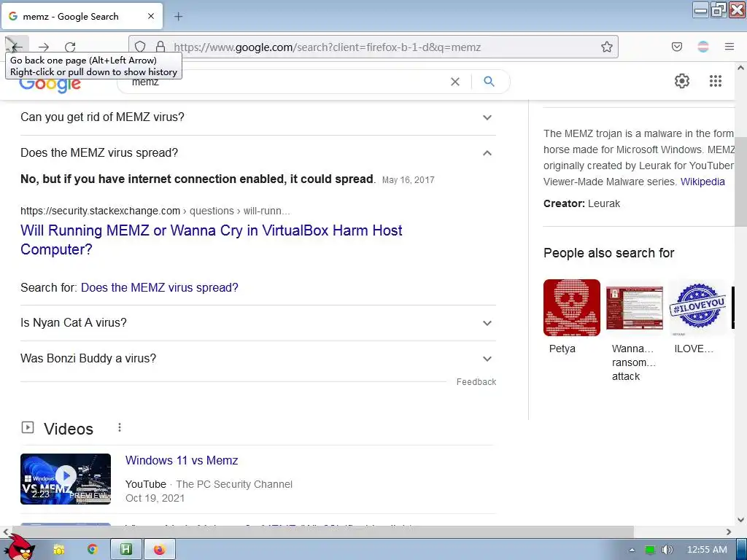
Task: Expand 'Was Bonzi Buddy a virus?'
Action: (258, 359)
